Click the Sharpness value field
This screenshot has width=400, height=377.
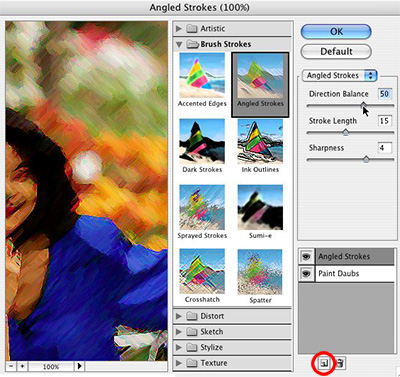[x=385, y=148]
